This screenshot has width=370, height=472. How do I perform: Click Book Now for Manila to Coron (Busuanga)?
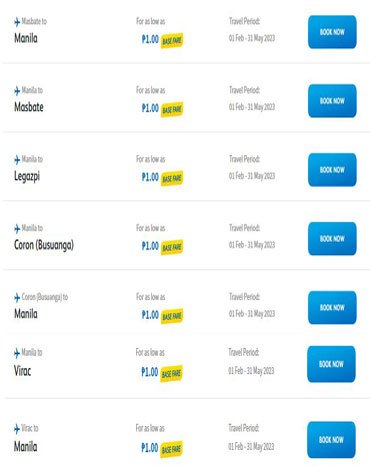click(332, 239)
